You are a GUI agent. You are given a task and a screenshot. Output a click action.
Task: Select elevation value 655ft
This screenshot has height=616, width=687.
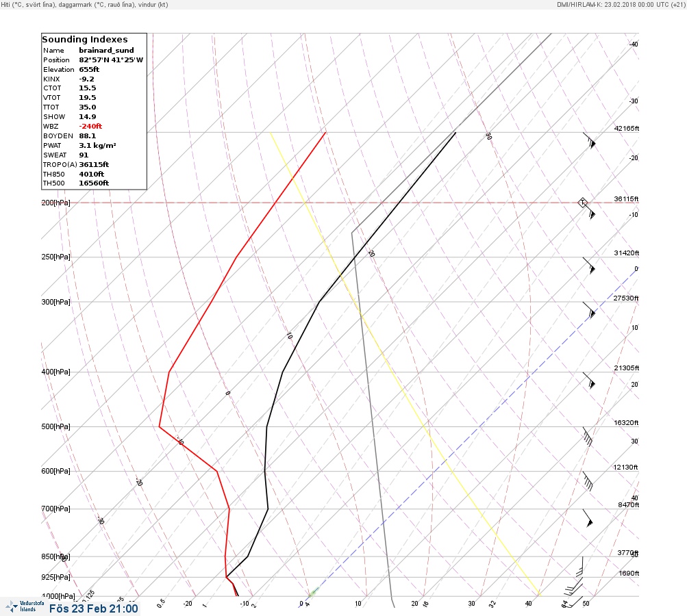tap(89, 70)
